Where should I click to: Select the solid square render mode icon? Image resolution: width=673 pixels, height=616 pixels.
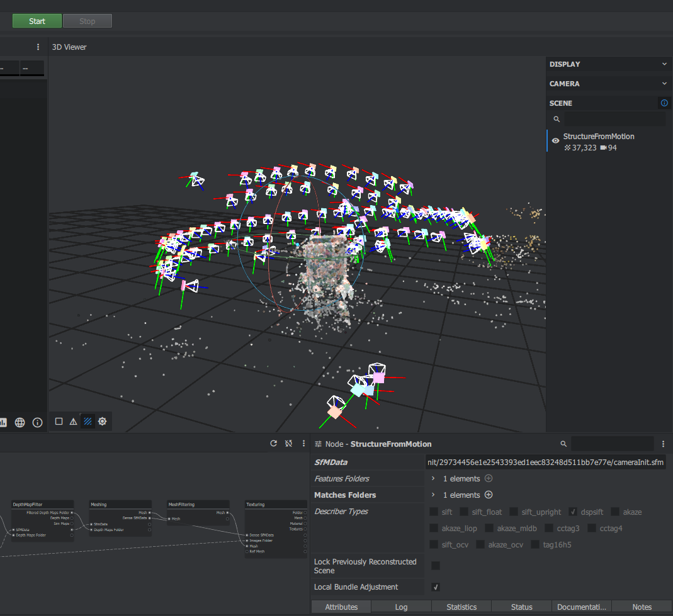pos(59,422)
